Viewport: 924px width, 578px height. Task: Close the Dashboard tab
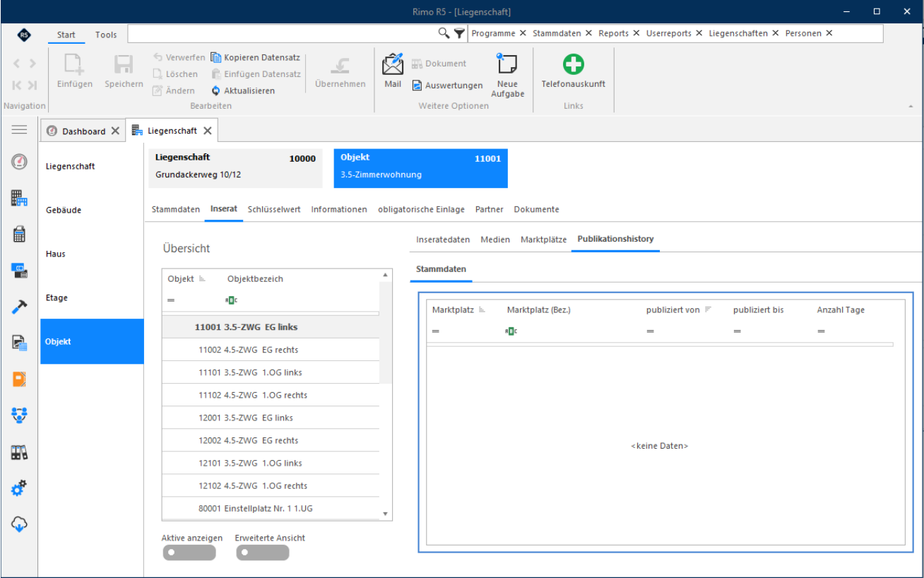[116, 131]
